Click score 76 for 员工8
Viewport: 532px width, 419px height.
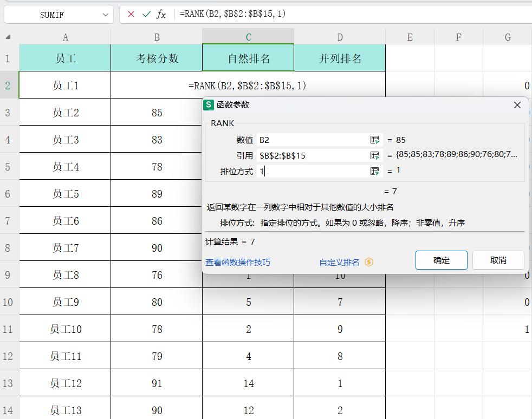pos(157,275)
